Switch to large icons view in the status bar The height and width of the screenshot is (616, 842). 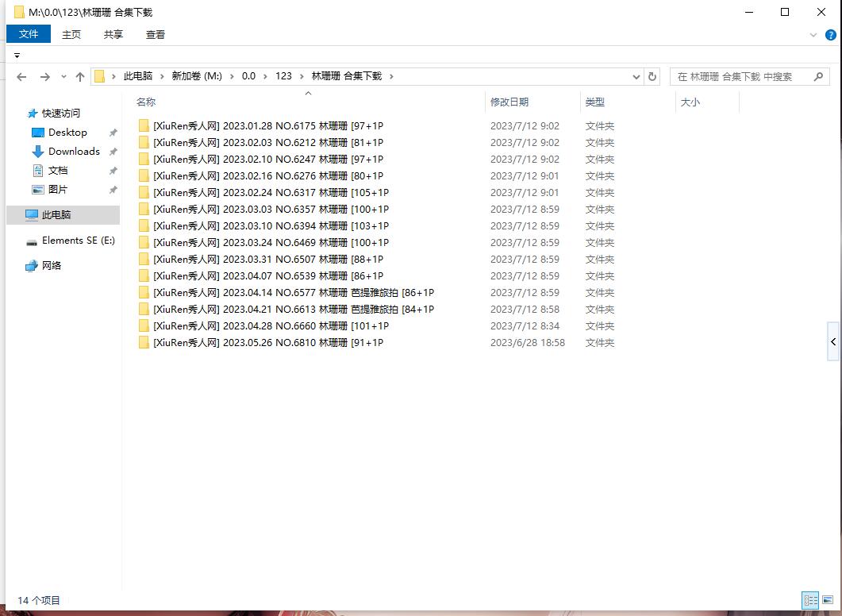(x=828, y=600)
